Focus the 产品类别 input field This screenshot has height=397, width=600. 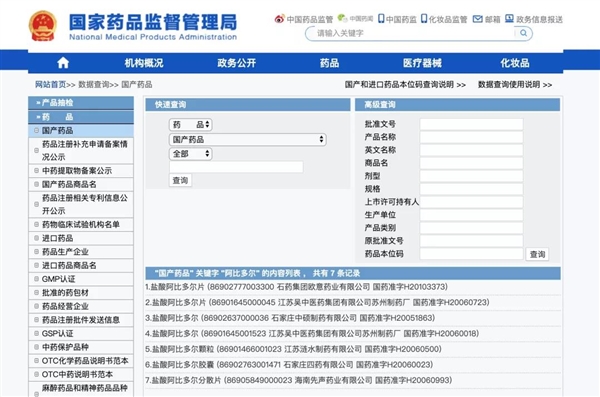click(x=471, y=228)
